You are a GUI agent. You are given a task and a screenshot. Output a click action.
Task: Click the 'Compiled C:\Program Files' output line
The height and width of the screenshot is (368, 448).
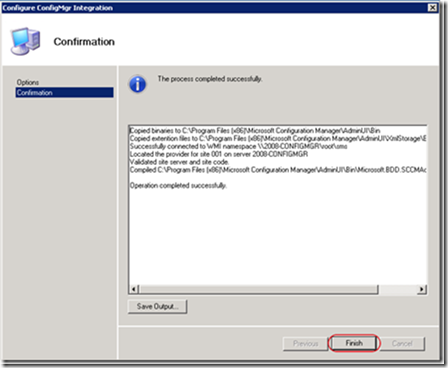(x=278, y=170)
